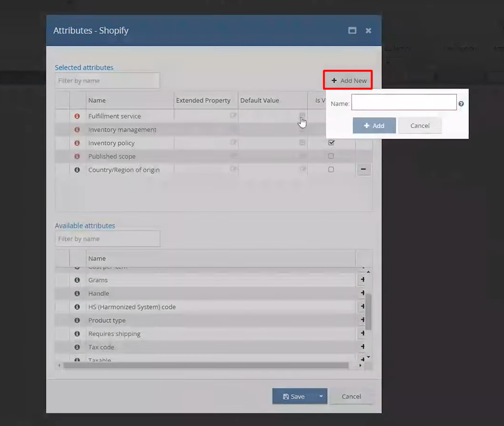Screen dimensions: 504x426
Task: Click info icon for Grams
Action: 77,280
